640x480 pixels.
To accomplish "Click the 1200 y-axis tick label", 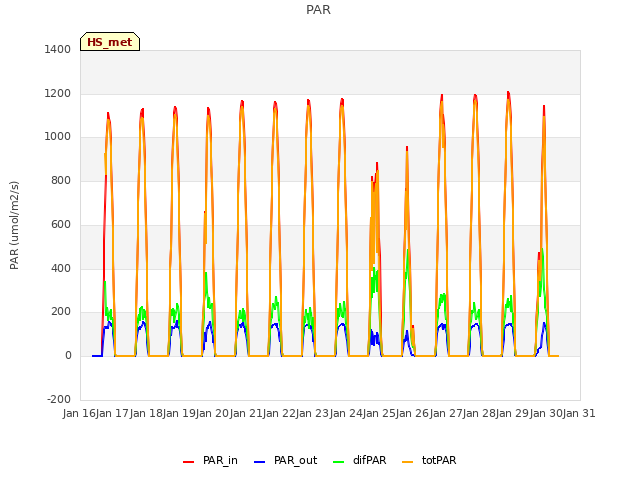I will (x=58, y=93).
